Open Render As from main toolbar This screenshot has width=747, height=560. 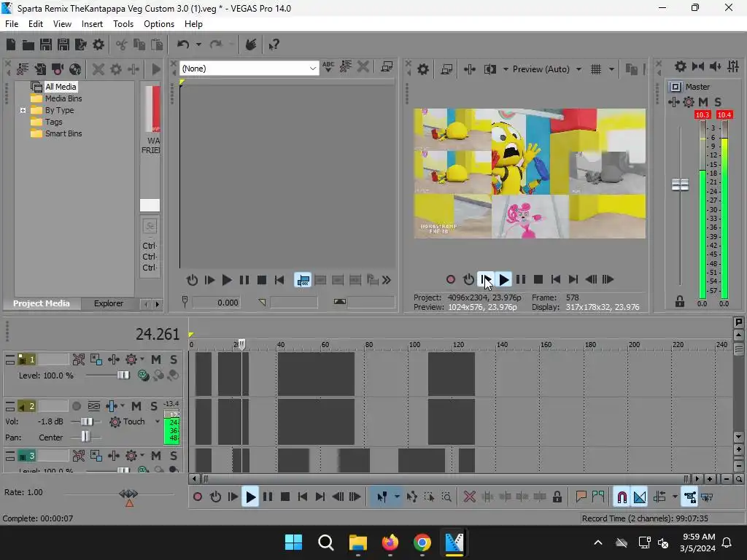click(x=81, y=44)
